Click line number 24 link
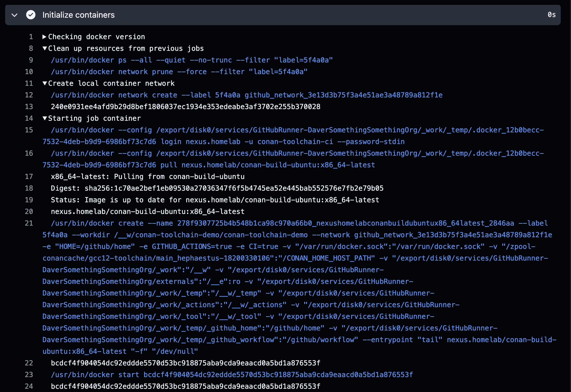 click(x=29, y=386)
